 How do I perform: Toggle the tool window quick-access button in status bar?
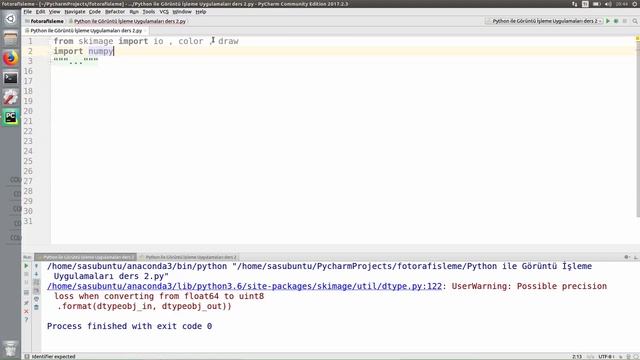(27, 357)
